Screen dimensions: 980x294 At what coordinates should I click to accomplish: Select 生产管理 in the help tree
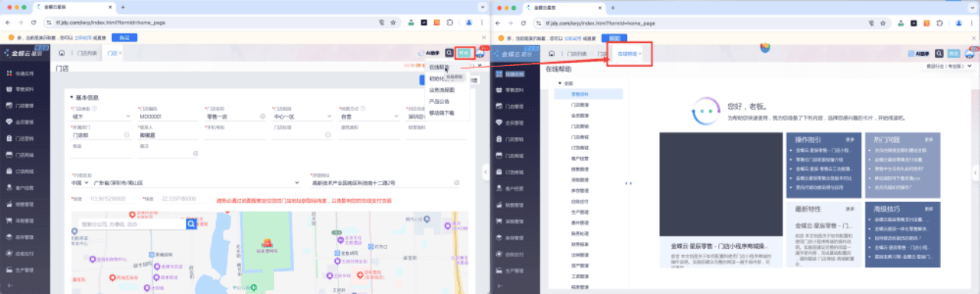[580, 212]
